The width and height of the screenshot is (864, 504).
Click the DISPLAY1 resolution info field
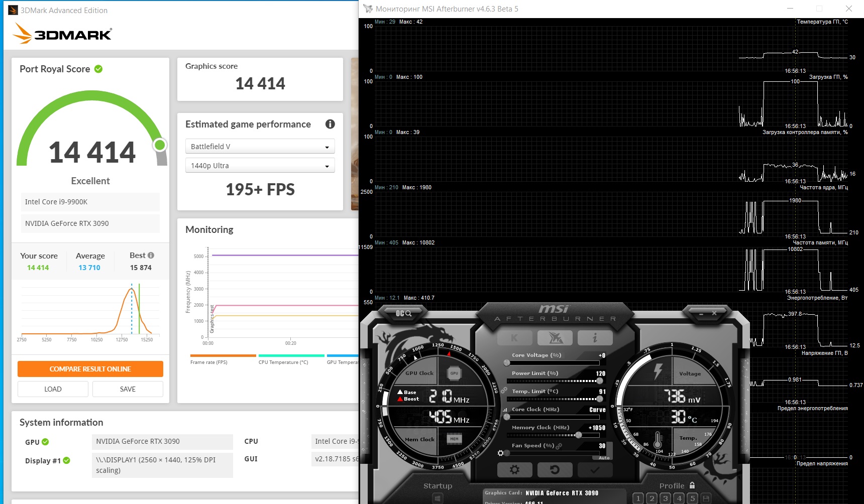coord(162,465)
